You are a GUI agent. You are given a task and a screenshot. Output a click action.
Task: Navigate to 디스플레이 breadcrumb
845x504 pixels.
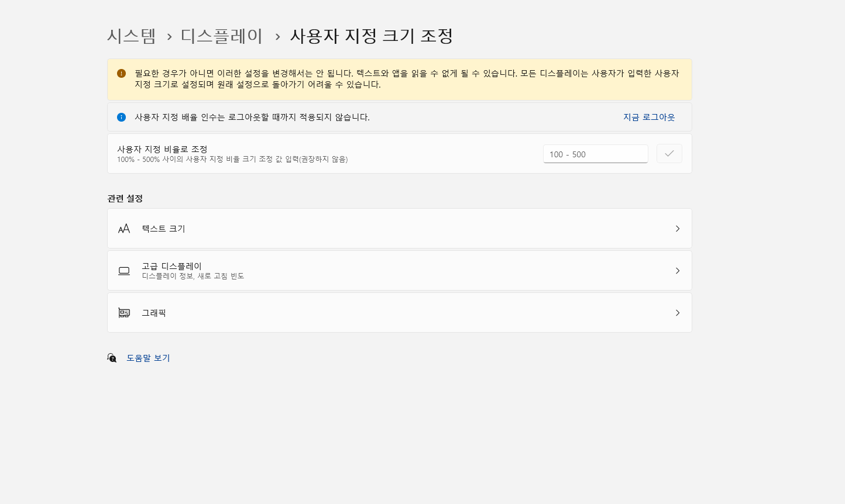point(222,36)
